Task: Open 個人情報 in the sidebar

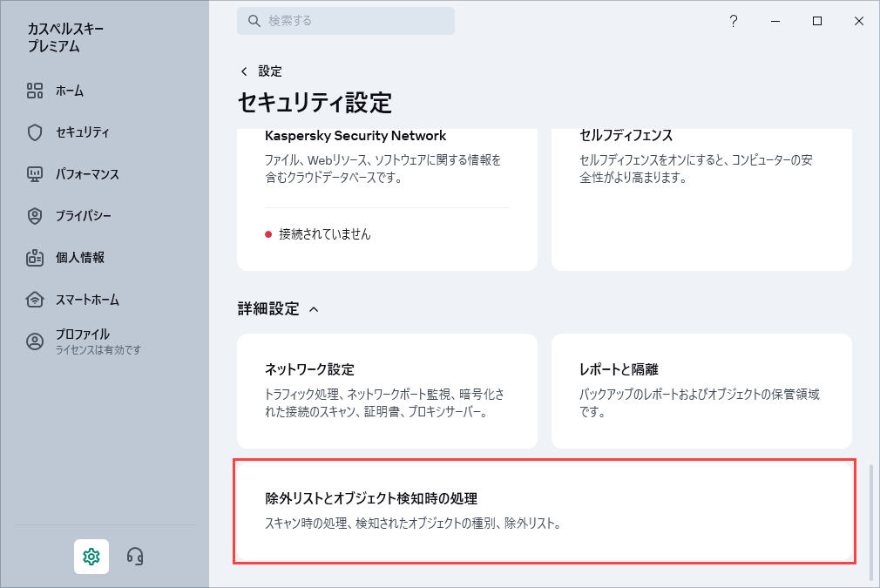Action: click(79, 258)
